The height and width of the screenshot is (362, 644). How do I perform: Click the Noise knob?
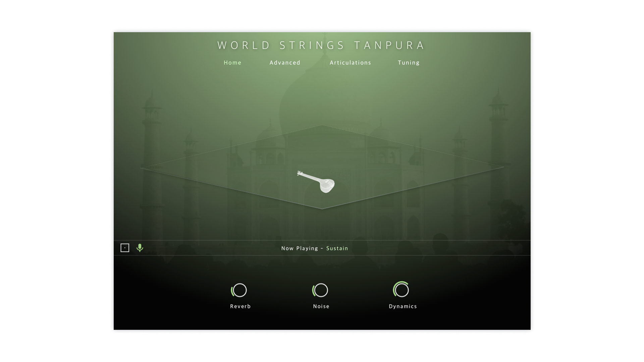coord(321,290)
